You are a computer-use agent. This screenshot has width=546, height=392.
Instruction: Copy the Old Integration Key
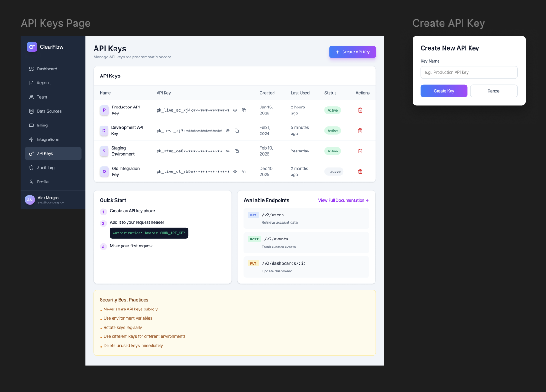click(x=244, y=171)
